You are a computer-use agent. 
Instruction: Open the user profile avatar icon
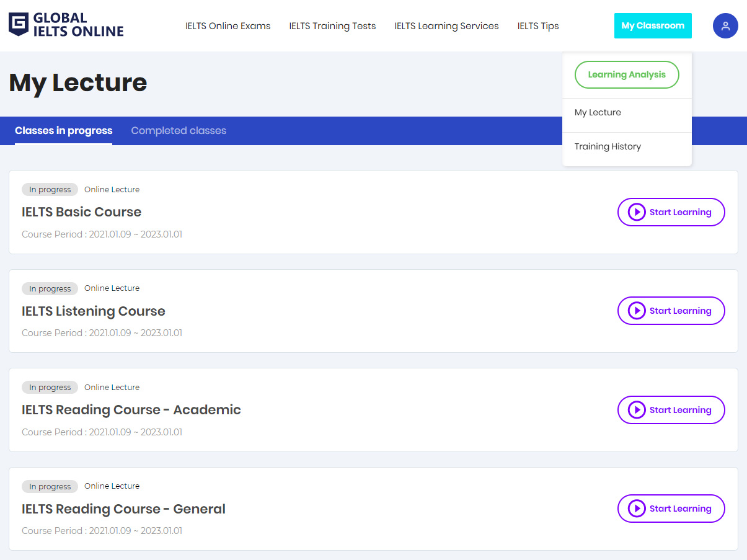[x=725, y=26]
